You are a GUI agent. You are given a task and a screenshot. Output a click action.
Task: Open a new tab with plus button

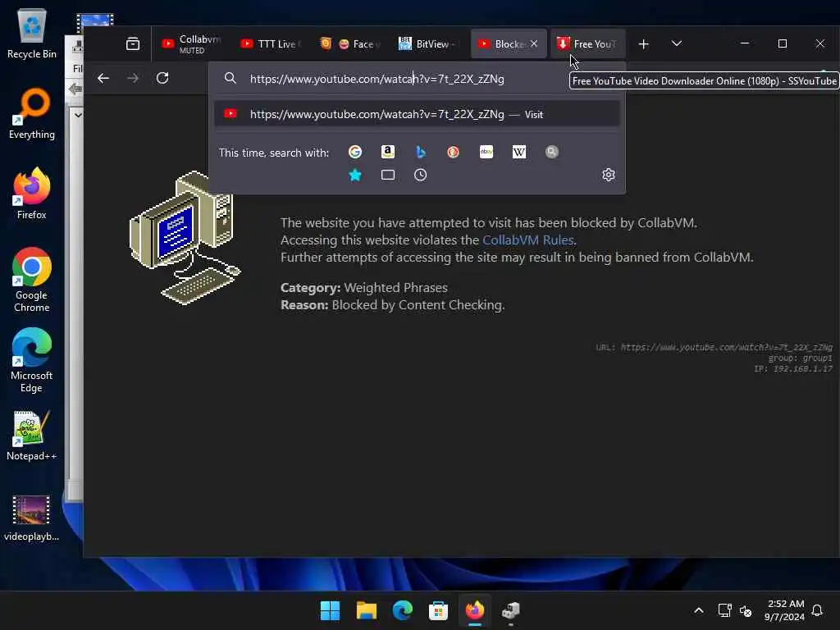pos(644,44)
